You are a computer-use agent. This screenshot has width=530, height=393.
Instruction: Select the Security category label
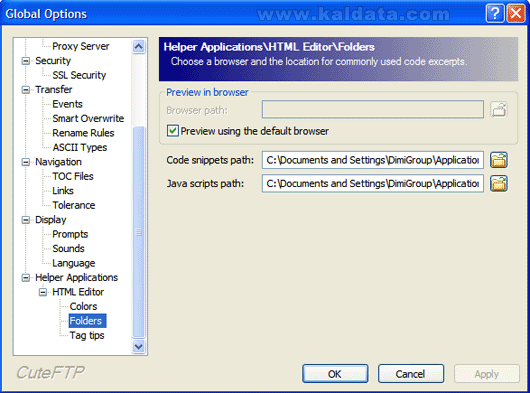tap(53, 61)
